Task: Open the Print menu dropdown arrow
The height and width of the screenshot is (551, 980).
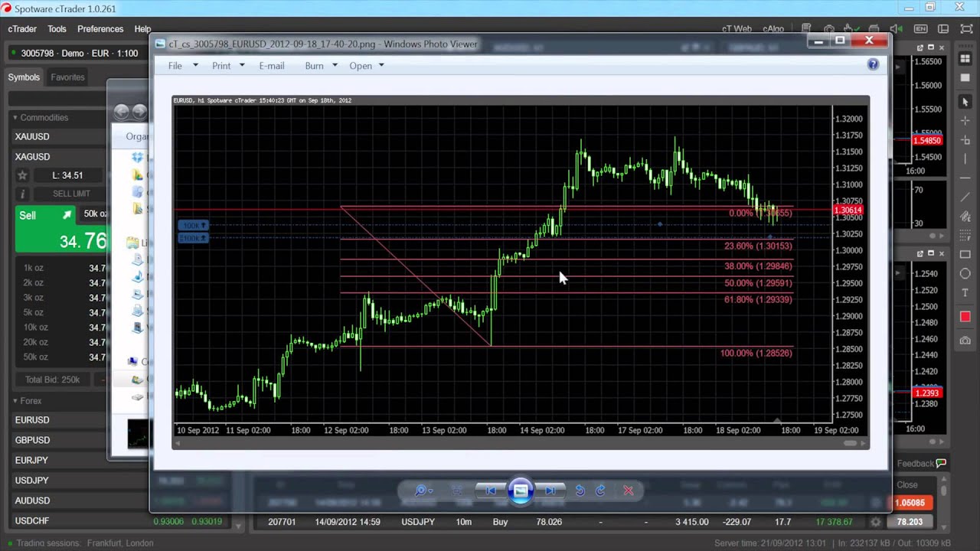Action: pos(242,66)
